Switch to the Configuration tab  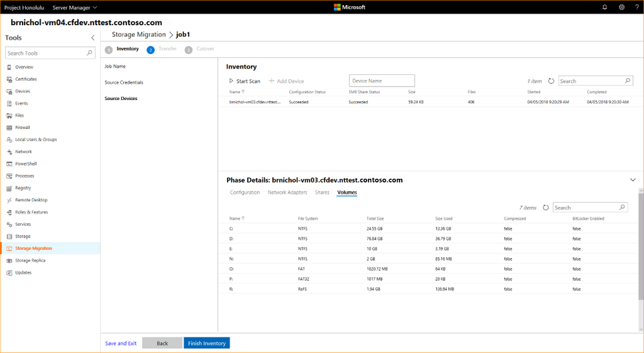point(245,192)
